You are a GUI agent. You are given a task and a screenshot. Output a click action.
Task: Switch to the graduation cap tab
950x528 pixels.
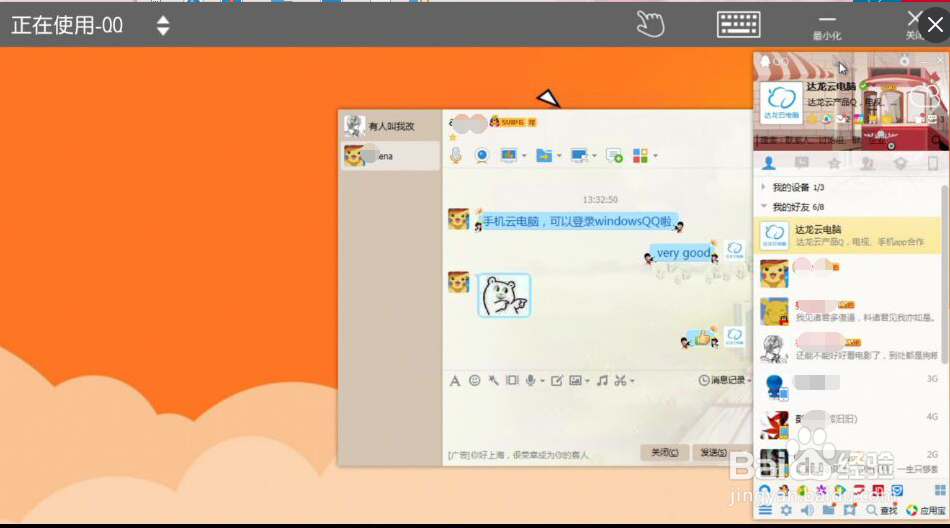(900, 163)
